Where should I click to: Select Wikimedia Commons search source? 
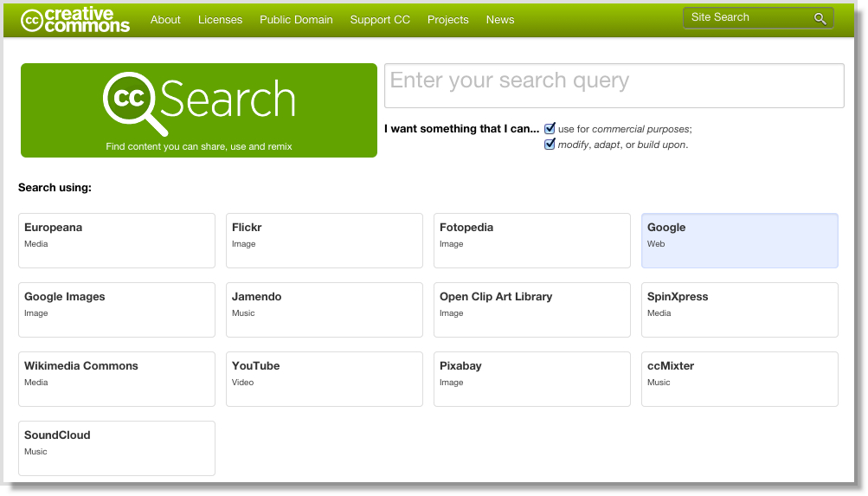point(117,379)
